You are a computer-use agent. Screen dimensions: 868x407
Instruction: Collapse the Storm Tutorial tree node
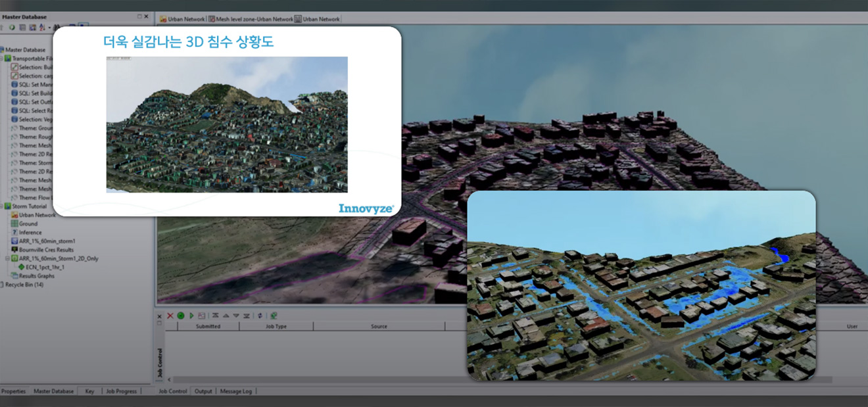[x=2, y=206]
